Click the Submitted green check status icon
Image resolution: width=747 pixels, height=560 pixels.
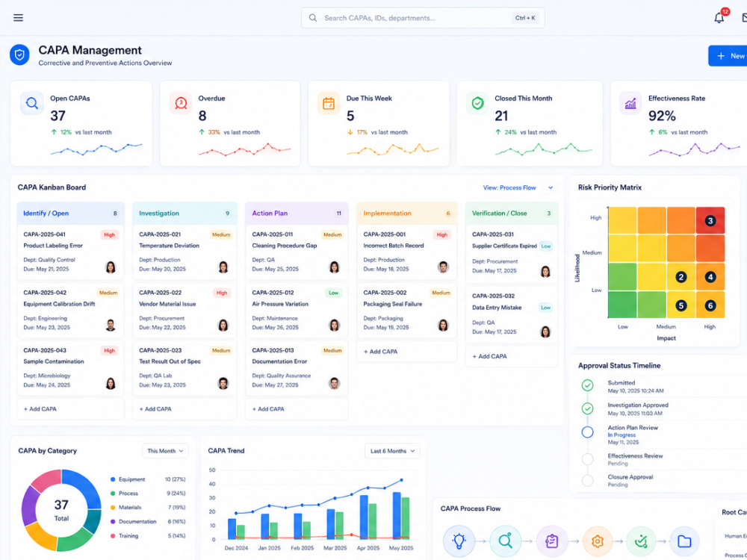[587, 385]
